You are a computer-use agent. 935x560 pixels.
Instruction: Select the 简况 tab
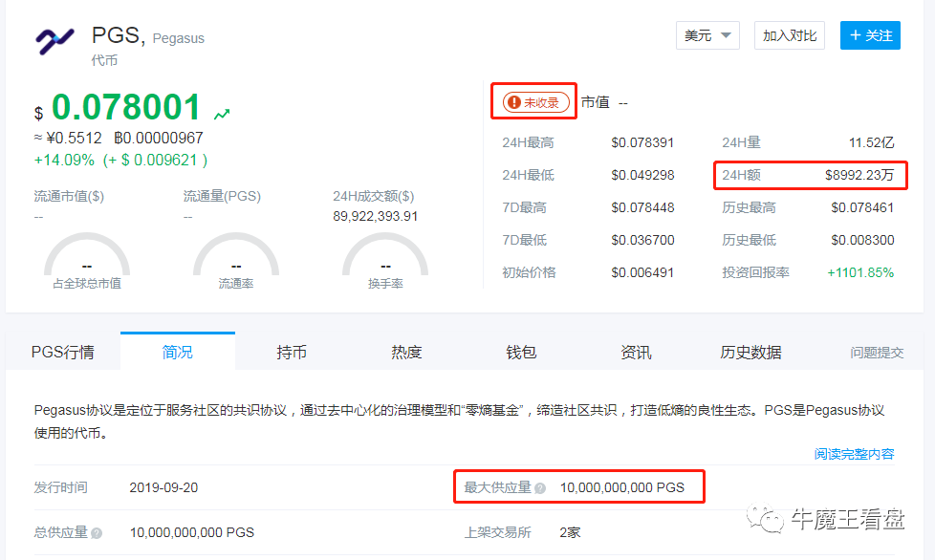click(177, 352)
